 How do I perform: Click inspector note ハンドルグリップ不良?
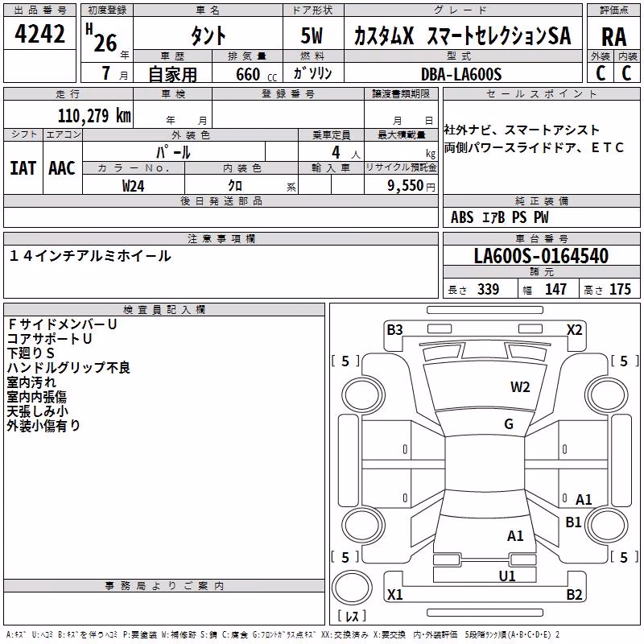tap(68, 368)
